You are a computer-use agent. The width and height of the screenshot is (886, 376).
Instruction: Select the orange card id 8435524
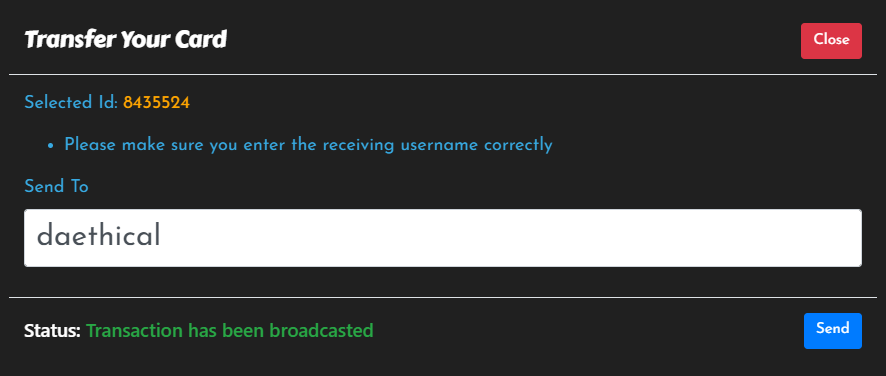tap(157, 103)
